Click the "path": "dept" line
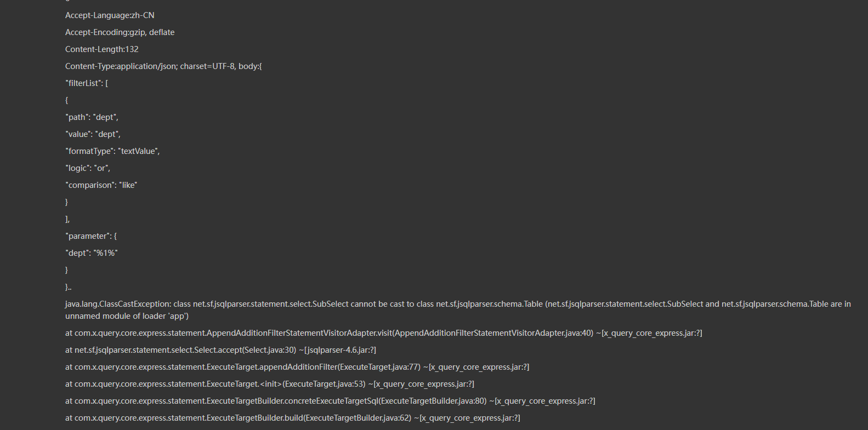Image resolution: width=868 pixels, height=430 pixels. point(92,117)
